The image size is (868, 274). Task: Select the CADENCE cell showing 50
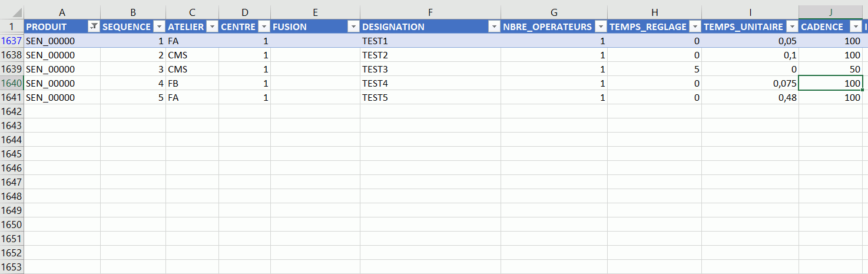(830, 69)
